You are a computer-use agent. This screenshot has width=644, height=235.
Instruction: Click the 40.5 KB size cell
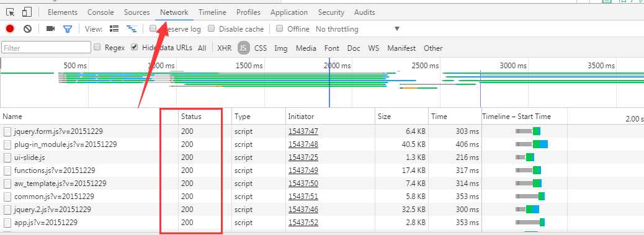pyautogui.click(x=414, y=144)
